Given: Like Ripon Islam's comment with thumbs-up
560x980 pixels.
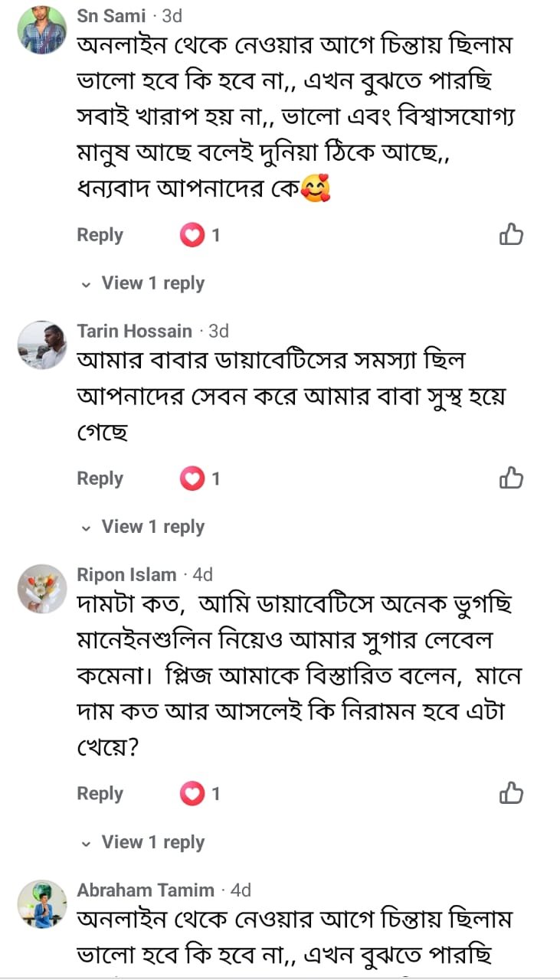Looking at the screenshot, I should pos(511,793).
